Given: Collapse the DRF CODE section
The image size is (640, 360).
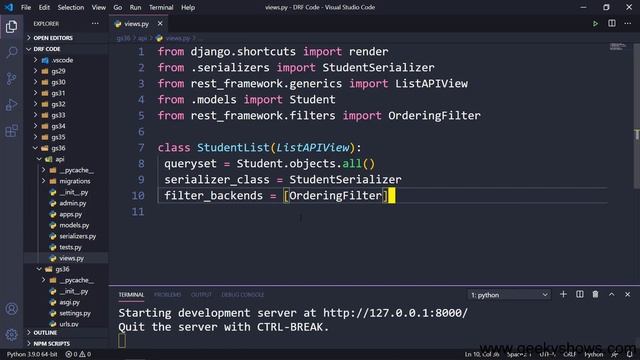Looking at the screenshot, I should coord(47,49).
